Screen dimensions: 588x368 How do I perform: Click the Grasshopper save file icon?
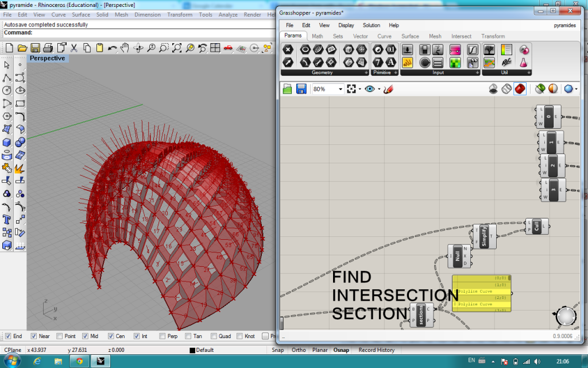(x=301, y=89)
